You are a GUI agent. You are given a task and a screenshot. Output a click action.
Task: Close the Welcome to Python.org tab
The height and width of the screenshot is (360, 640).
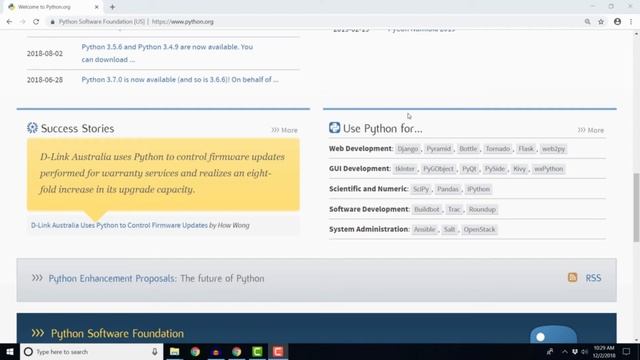coord(97,7)
